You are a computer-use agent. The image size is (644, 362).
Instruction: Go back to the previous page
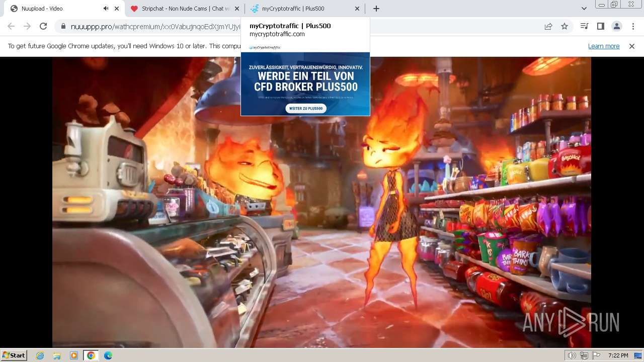point(11,26)
